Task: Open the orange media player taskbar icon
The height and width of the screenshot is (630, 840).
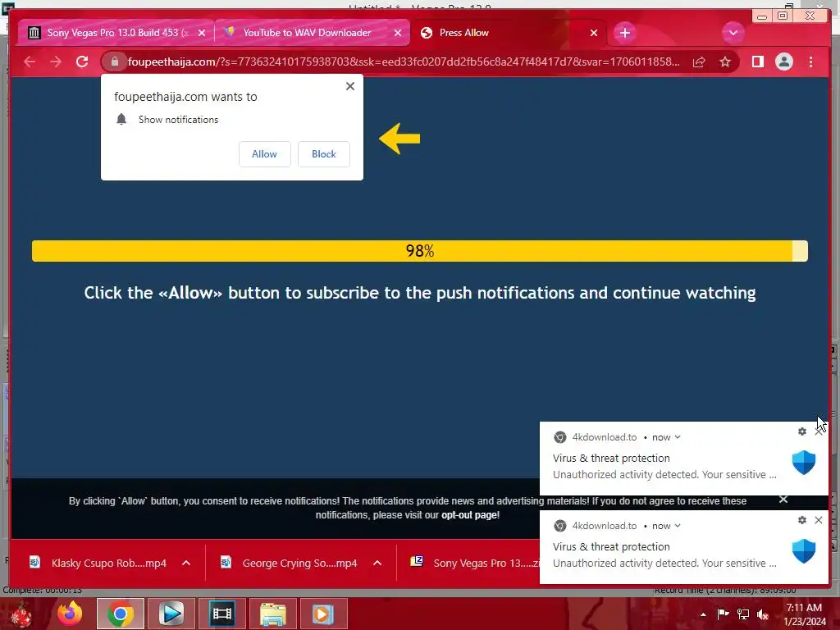Action: 323,614
